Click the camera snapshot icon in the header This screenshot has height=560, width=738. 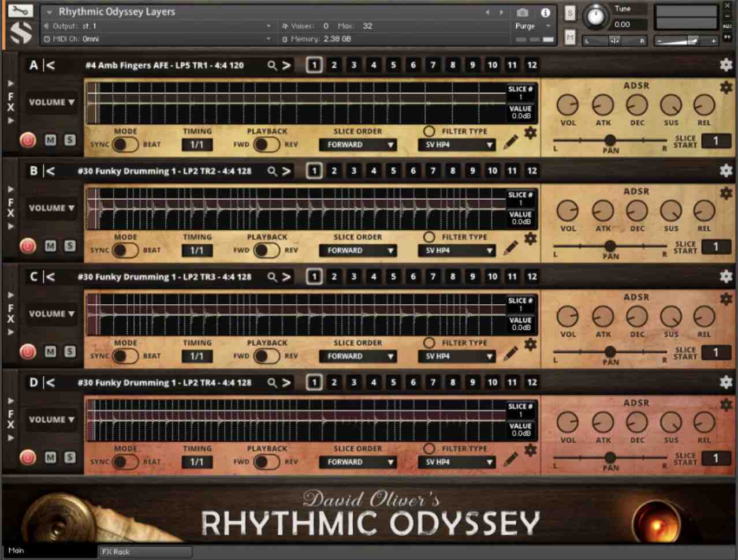[x=523, y=12]
